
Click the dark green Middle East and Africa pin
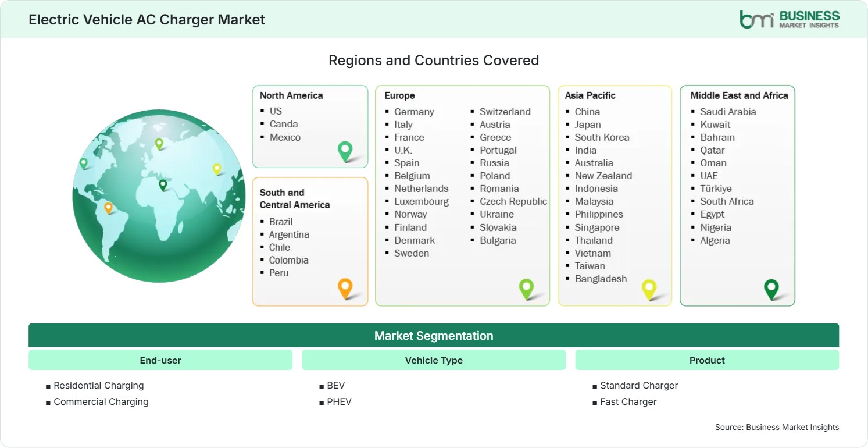(x=771, y=289)
